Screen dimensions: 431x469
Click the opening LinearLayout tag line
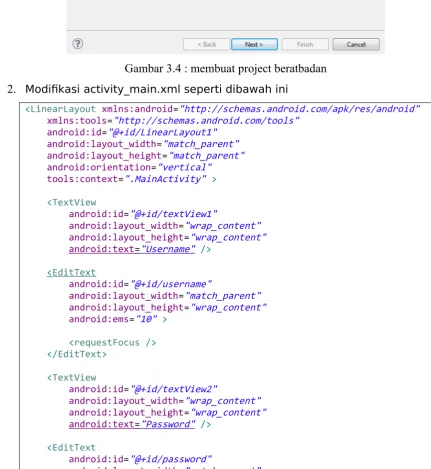tap(222, 109)
